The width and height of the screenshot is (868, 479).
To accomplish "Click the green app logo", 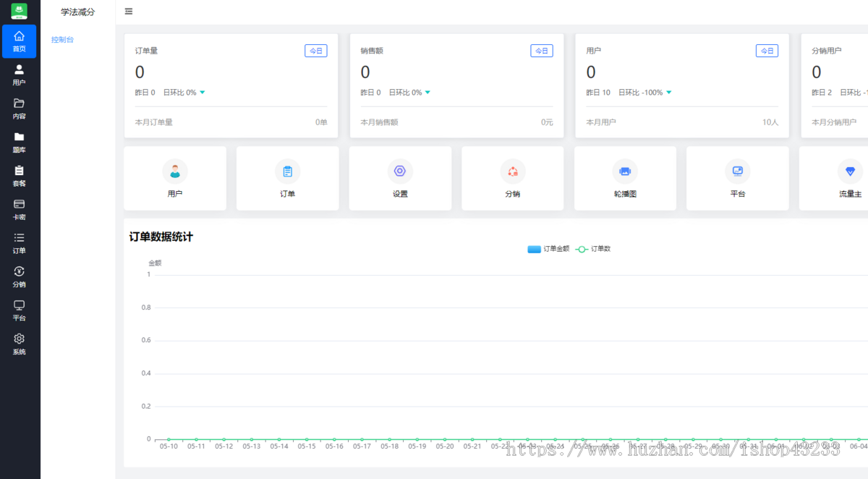I will [20, 11].
